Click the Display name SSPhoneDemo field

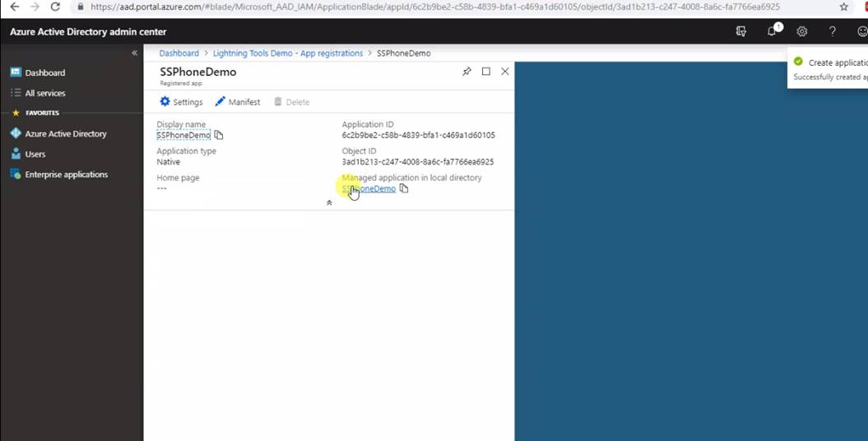pos(183,135)
